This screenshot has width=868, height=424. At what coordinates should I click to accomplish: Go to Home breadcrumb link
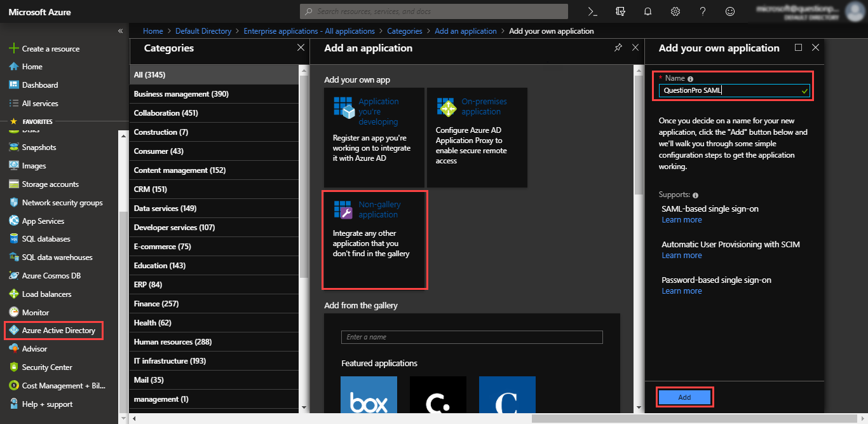(x=153, y=31)
